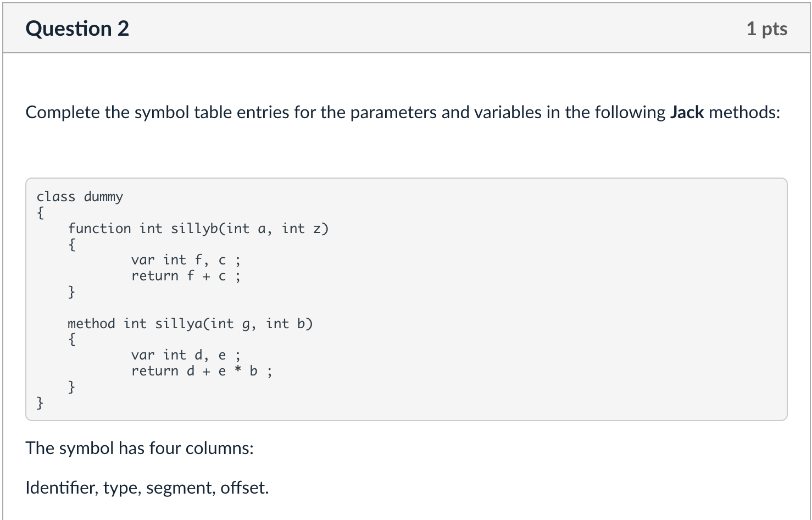Viewport: 812px width, 520px height.
Task: Click the 1 pts score label
Action: 767,29
